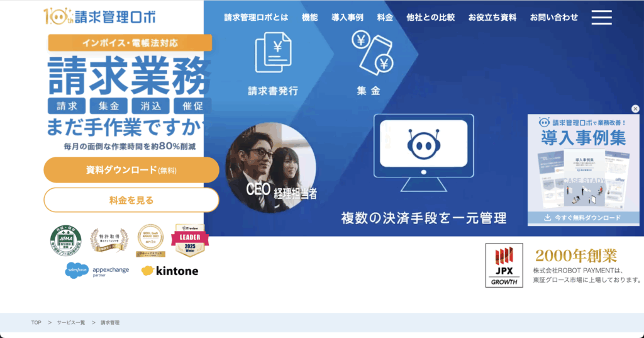Viewport: 644px width, 338px height.
Task: Click the サービス一覧 breadcrumb link
Action: tap(71, 323)
